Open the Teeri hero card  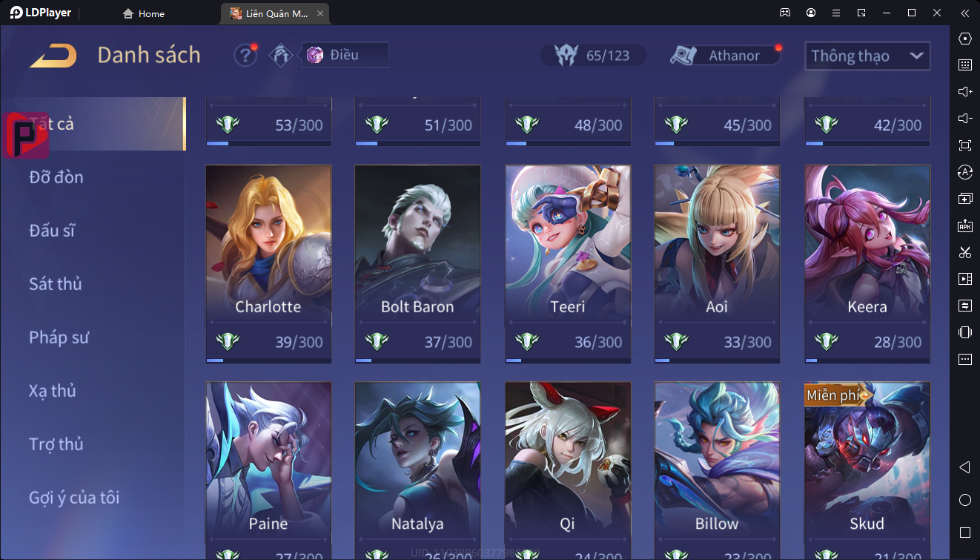click(x=568, y=265)
